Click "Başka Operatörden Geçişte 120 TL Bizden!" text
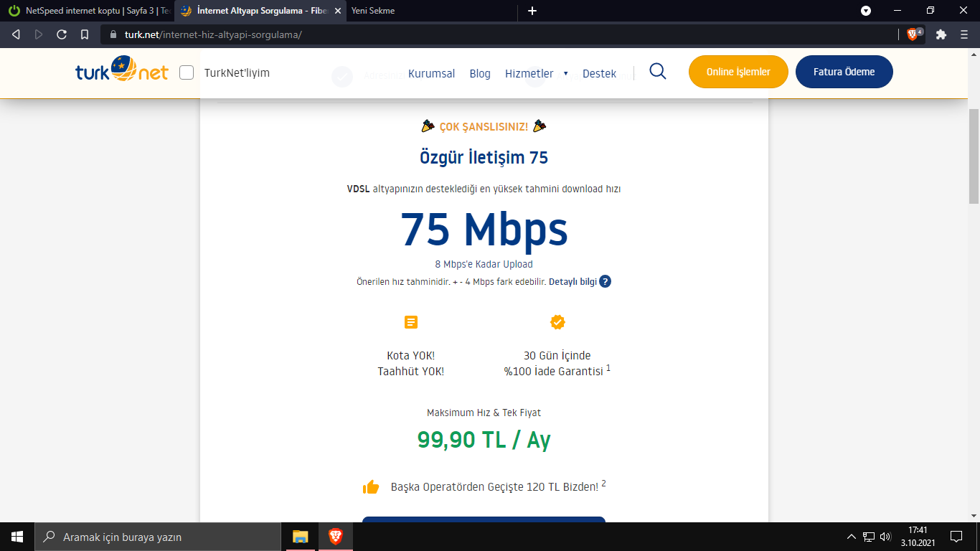 pos(494,487)
